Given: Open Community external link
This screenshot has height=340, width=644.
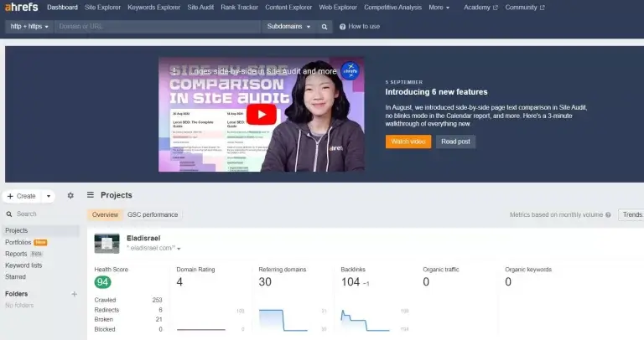Looking at the screenshot, I should coord(525,8).
